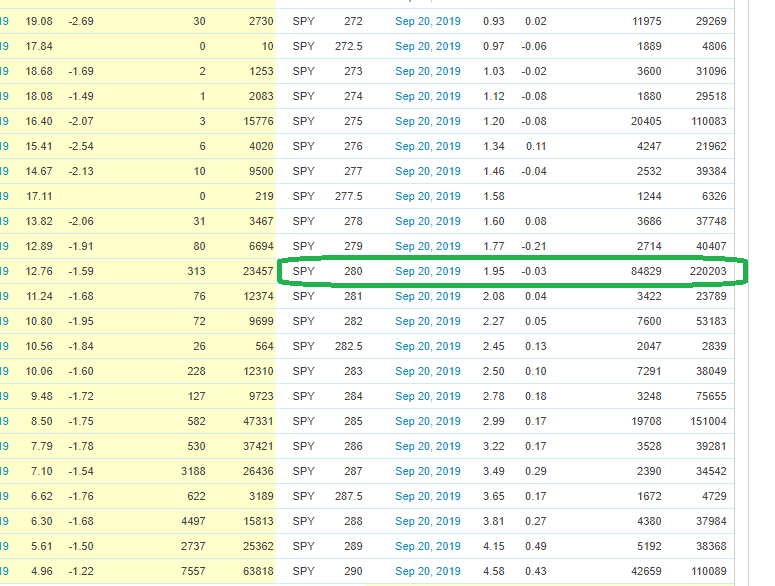The width and height of the screenshot is (775, 586).
Task: Click the Sep 20, 2019 link for strike 272
Action: [427, 21]
